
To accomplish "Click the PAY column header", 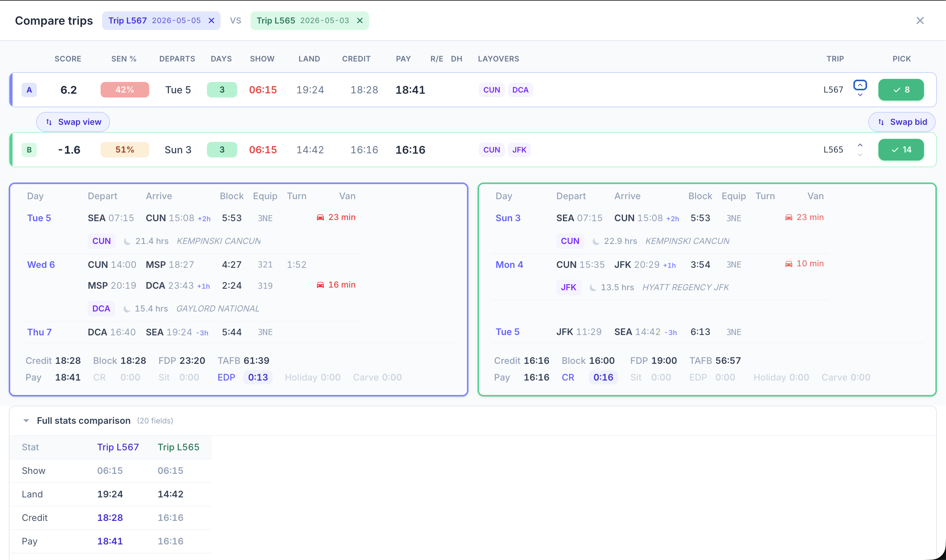I will [403, 59].
